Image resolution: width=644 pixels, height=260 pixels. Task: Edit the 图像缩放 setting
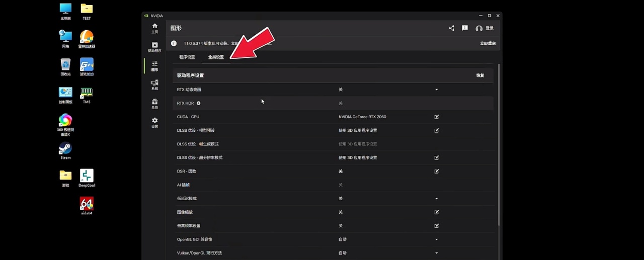click(436, 212)
